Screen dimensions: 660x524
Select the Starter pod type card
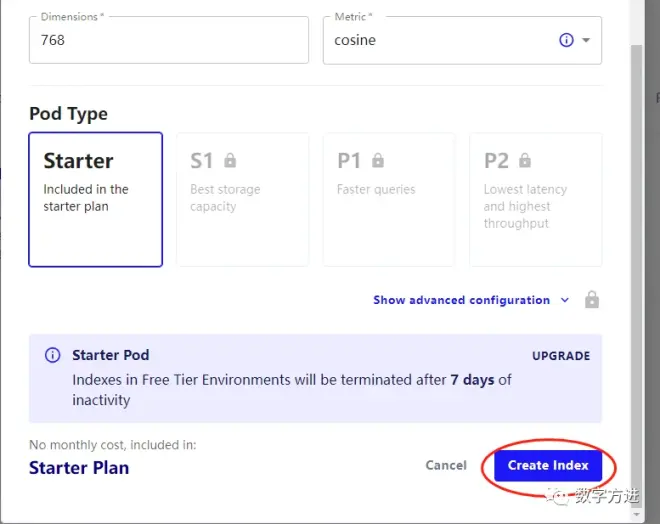[96, 199]
